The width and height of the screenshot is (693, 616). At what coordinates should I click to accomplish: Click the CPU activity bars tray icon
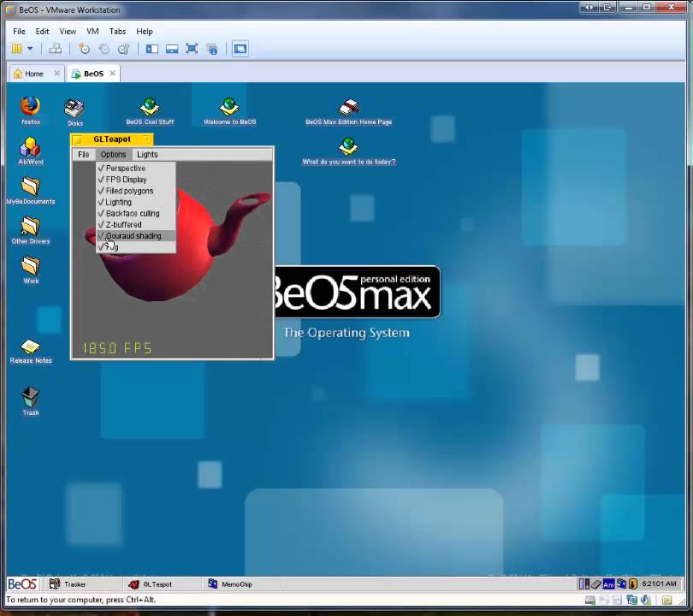[x=583, y=584]
